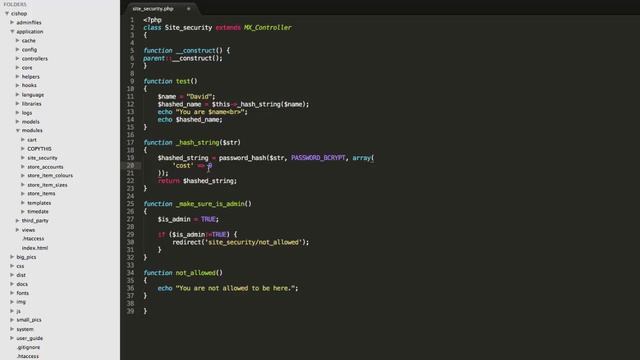This screenshot has width=640, height=360.
Task: Click the test function name
Action: [x=183, y=81]
